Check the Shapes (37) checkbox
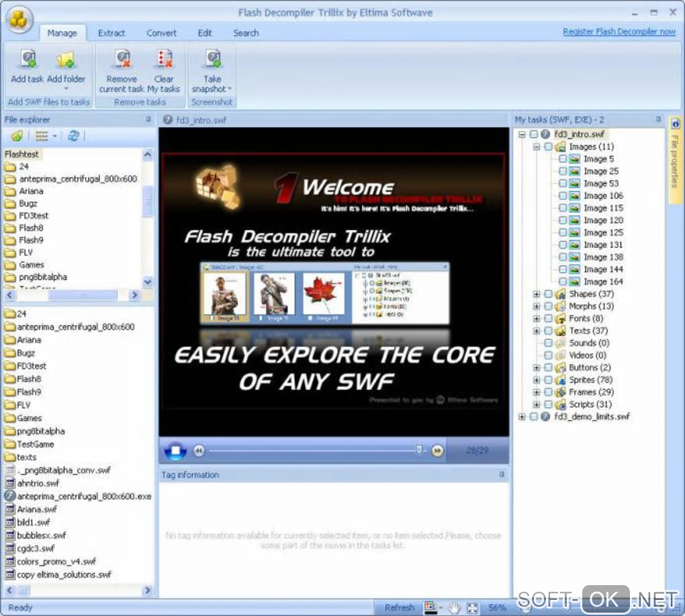This screenshot has width=685, height=616. coord(548,294)
